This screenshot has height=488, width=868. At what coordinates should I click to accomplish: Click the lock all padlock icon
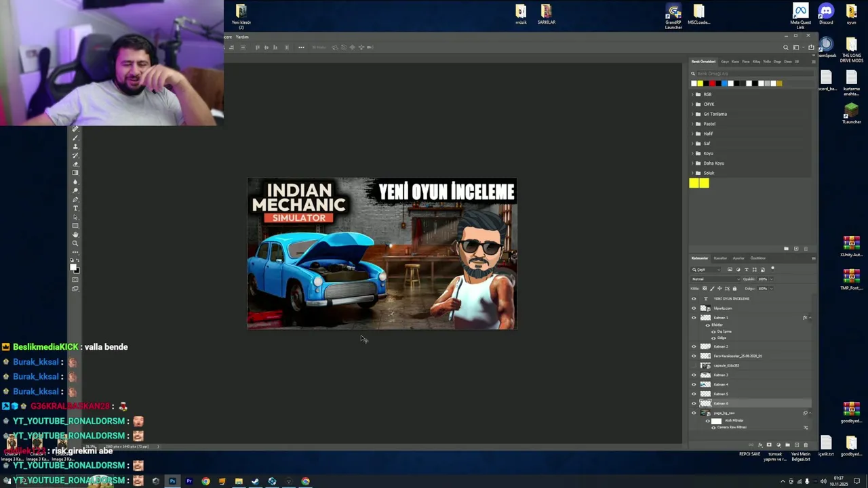734,288
